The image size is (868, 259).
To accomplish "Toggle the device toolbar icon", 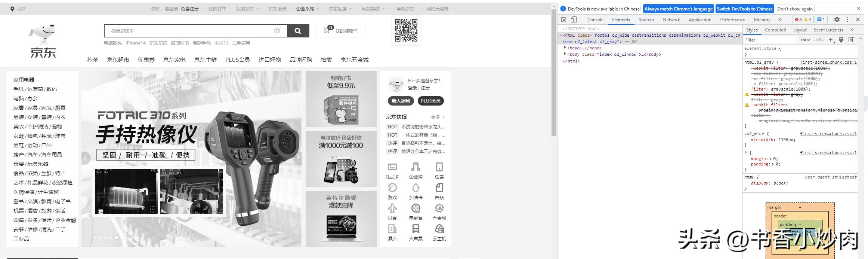I will tap(574, 19).
